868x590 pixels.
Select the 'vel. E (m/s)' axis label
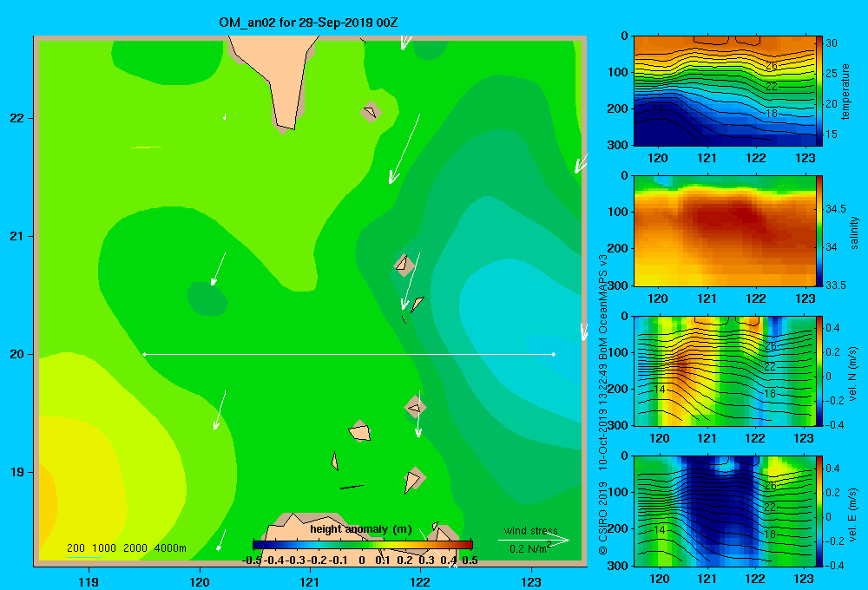(853, 515)
